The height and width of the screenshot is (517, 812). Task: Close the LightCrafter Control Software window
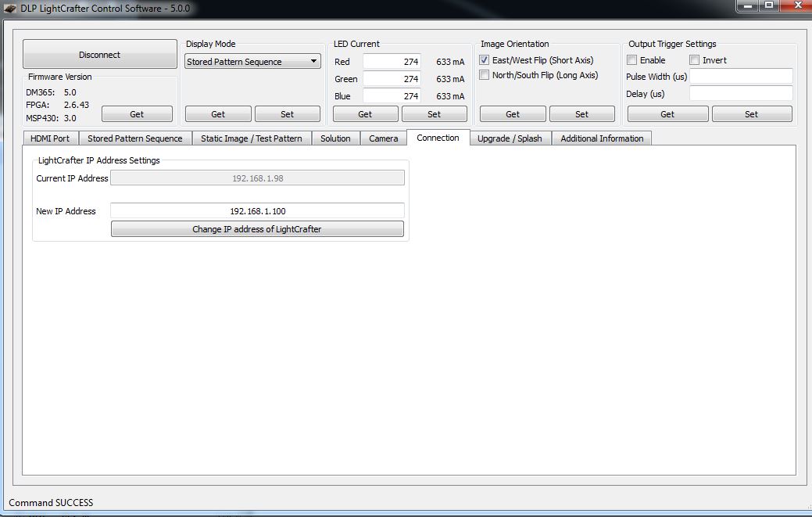[x=797, y=5]
